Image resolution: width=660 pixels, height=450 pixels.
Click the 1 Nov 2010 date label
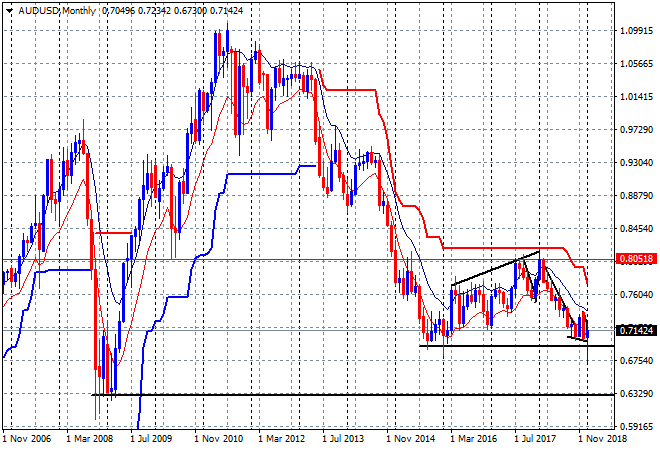(218, 439)
